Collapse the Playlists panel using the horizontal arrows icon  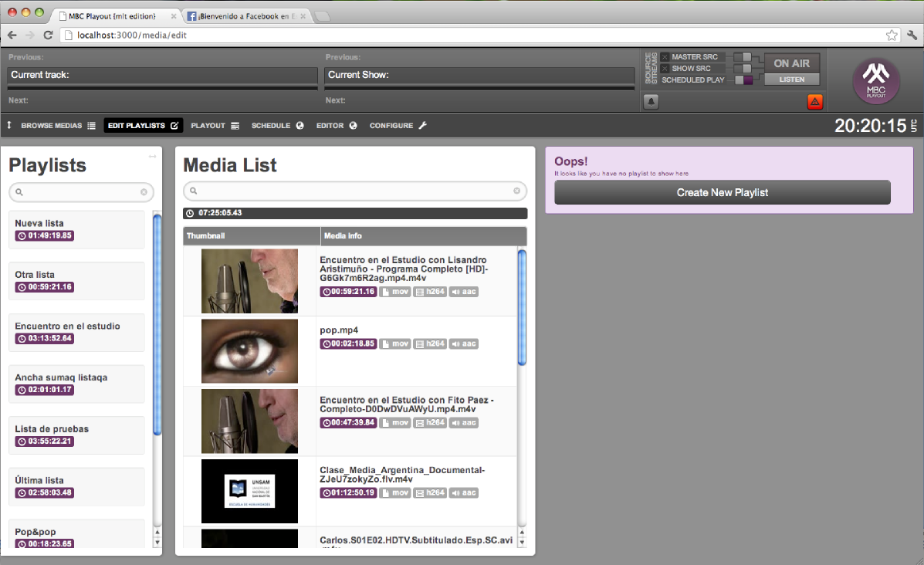[x=153, y=156]
